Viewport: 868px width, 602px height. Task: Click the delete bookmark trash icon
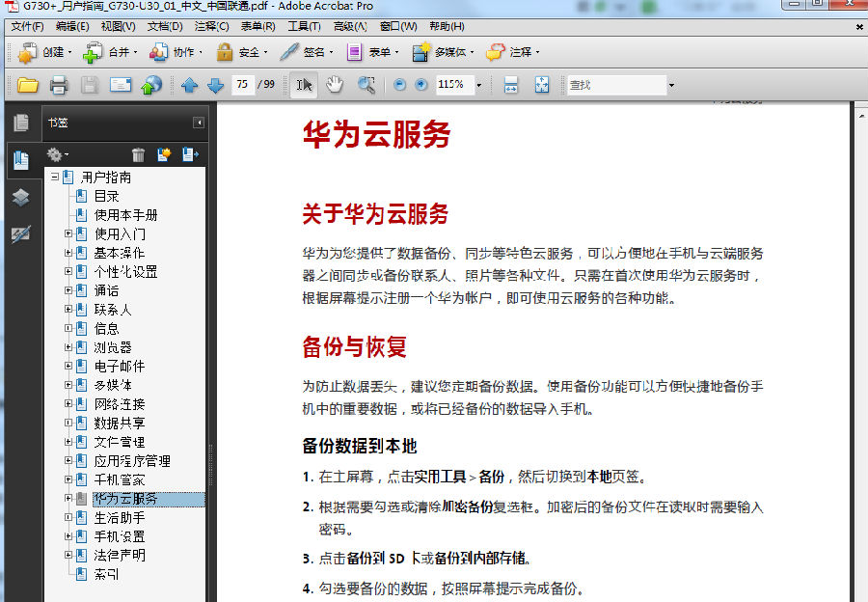point(138,154)
